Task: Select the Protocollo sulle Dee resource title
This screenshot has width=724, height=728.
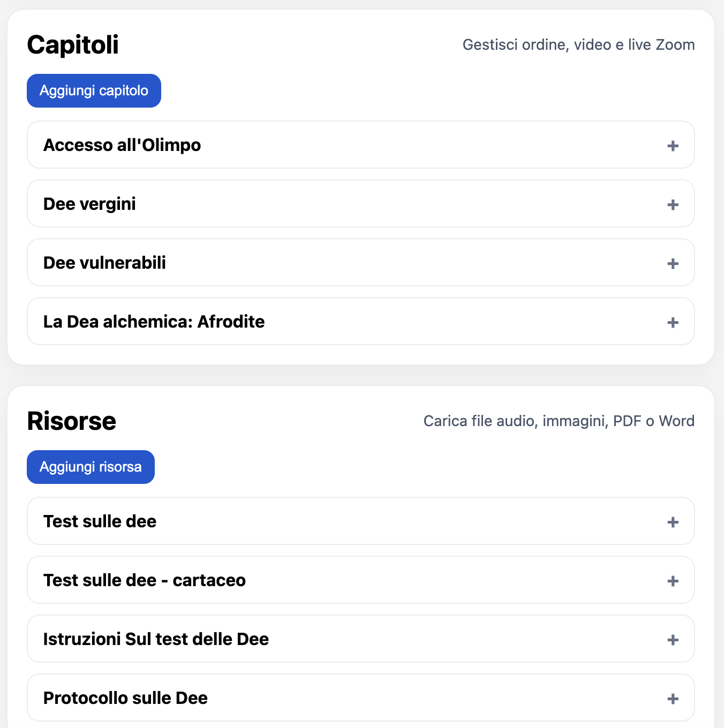Action: (125, 698)
